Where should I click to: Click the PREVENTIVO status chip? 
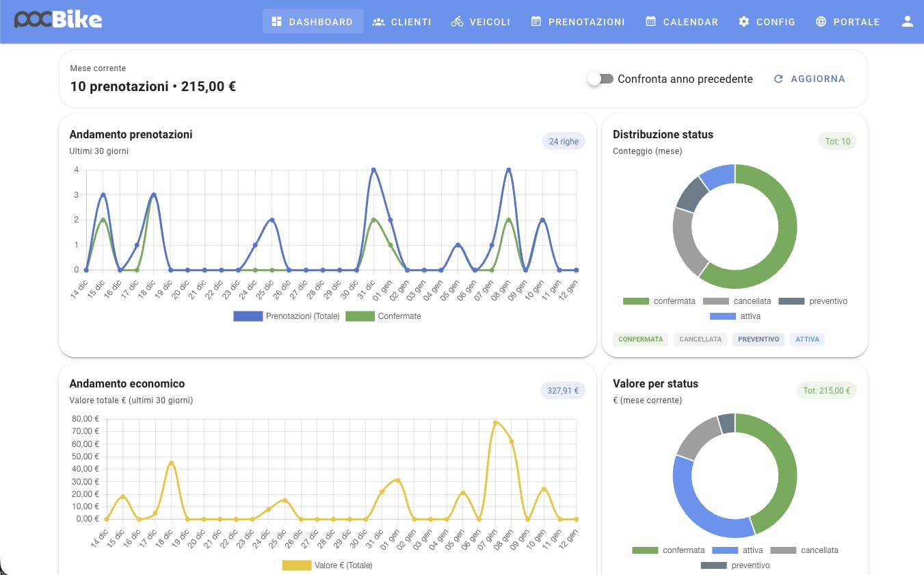point(758,339)
